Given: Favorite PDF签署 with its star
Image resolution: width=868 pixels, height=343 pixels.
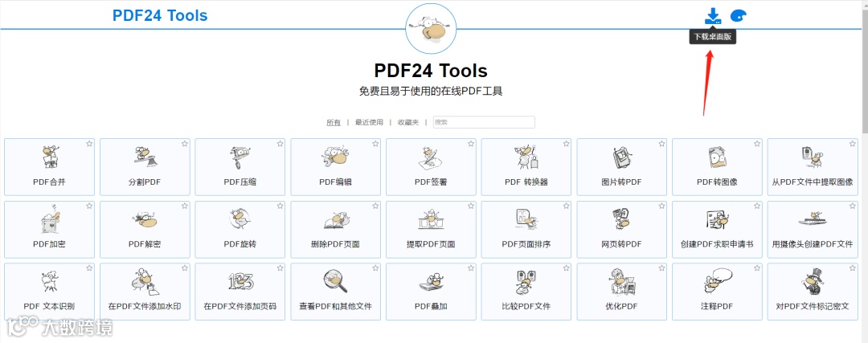Looking at the screenshot, I should coord(471,144).
